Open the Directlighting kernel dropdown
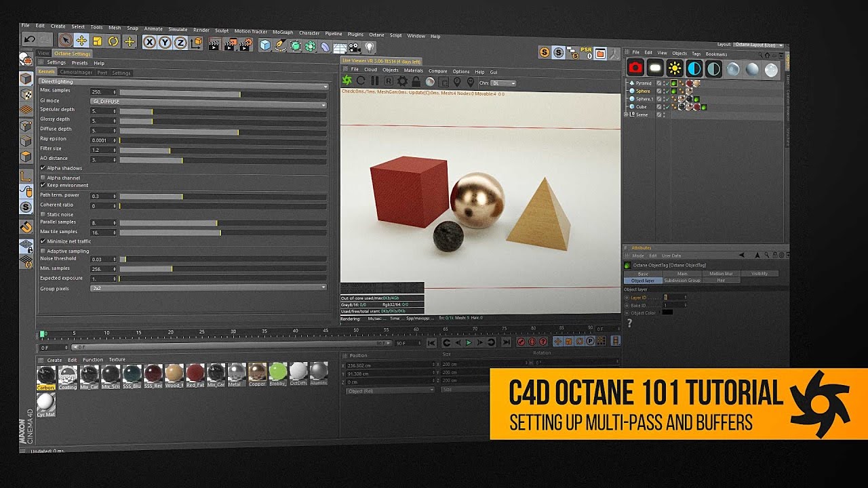This screenshot has width=868, height=488. 183,84
